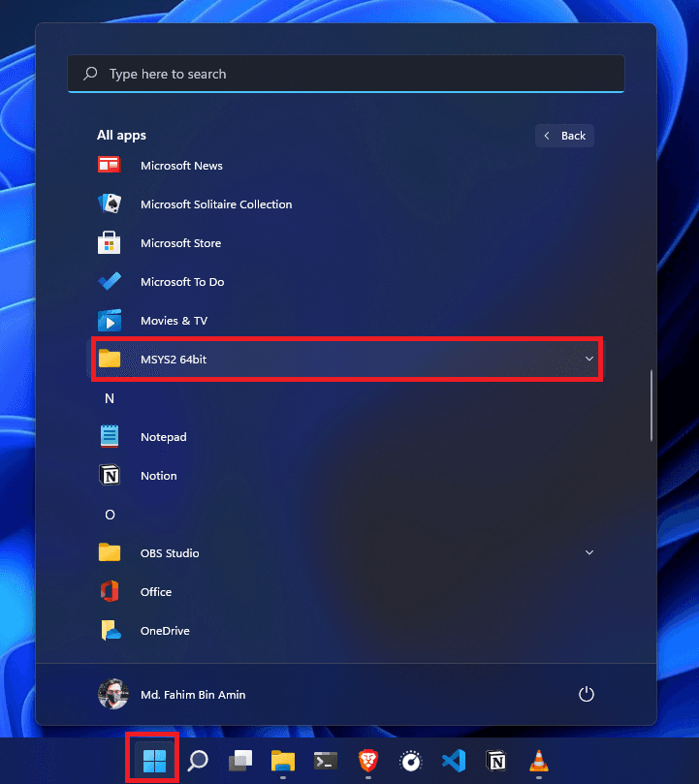Click the 'Notepad' label
This screenshot has width=699, height=784.
coord(163,437)
